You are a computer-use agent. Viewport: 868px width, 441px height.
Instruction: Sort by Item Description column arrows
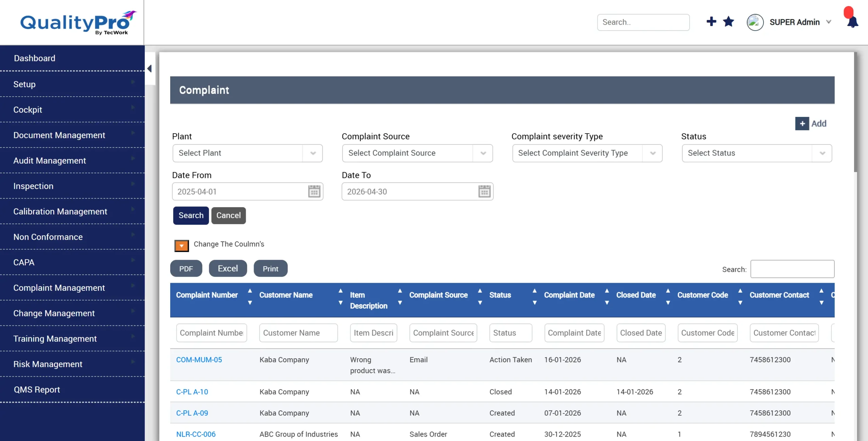pyautogui.click(x=400, y=297)
